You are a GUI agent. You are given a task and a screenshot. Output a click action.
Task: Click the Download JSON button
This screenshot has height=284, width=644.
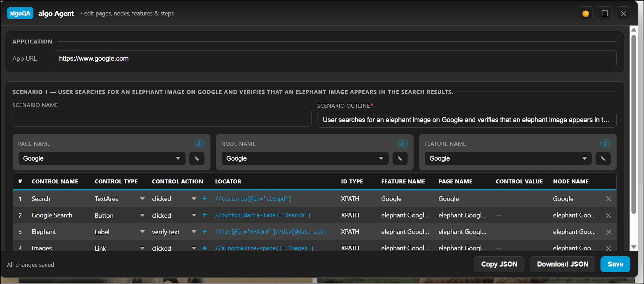[562, 264]
